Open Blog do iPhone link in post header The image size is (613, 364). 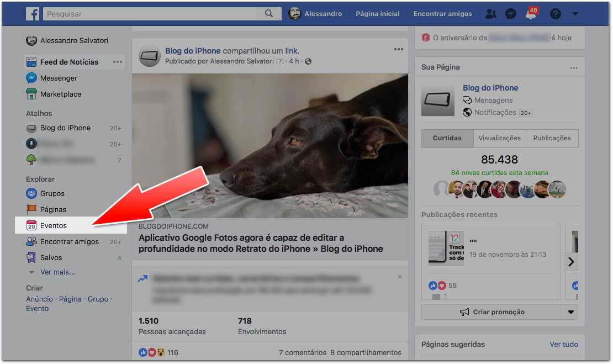pyautogui.click(x=193, y=50)
